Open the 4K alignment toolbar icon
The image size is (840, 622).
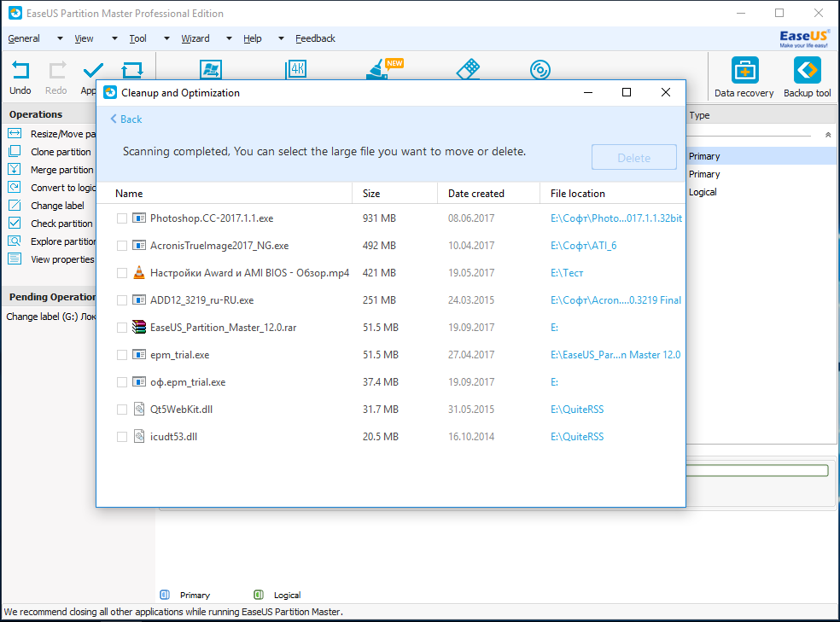pos(296,69)
